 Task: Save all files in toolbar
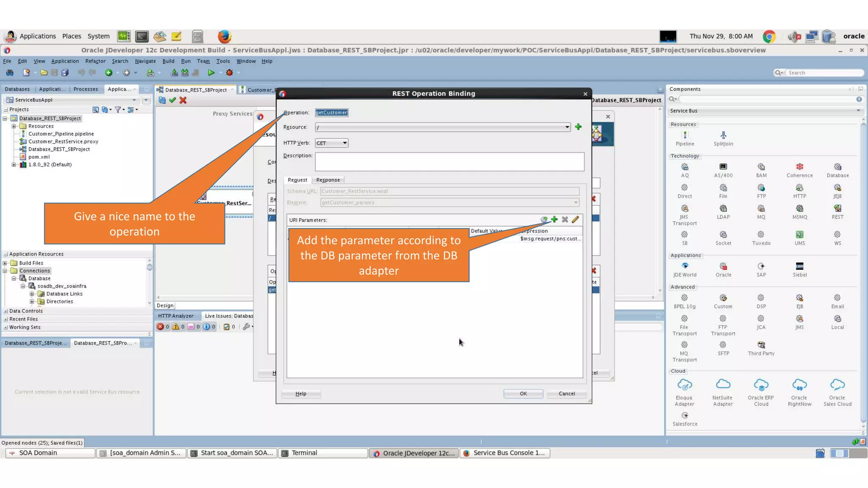pos(65,72)
